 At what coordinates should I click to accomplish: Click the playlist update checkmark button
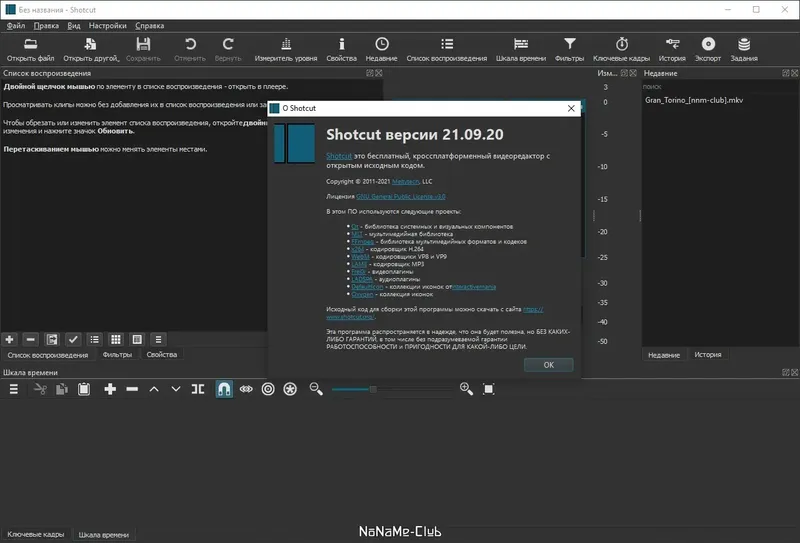[x=73, y=339]
